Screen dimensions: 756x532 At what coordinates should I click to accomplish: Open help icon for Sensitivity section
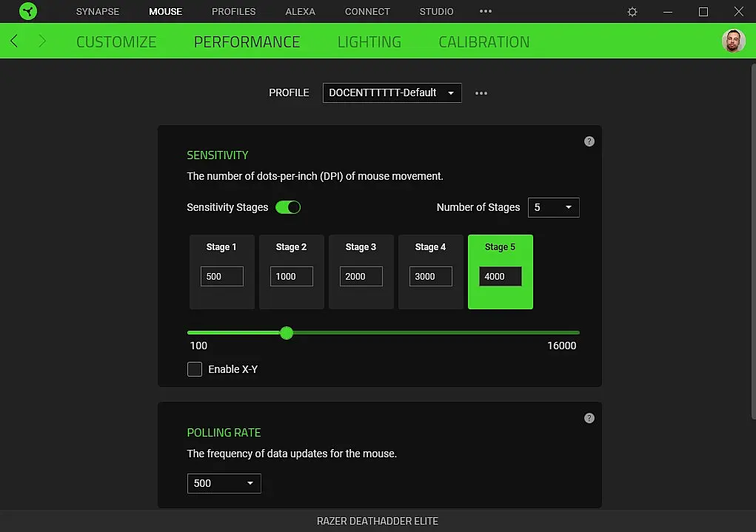(589, 141)
